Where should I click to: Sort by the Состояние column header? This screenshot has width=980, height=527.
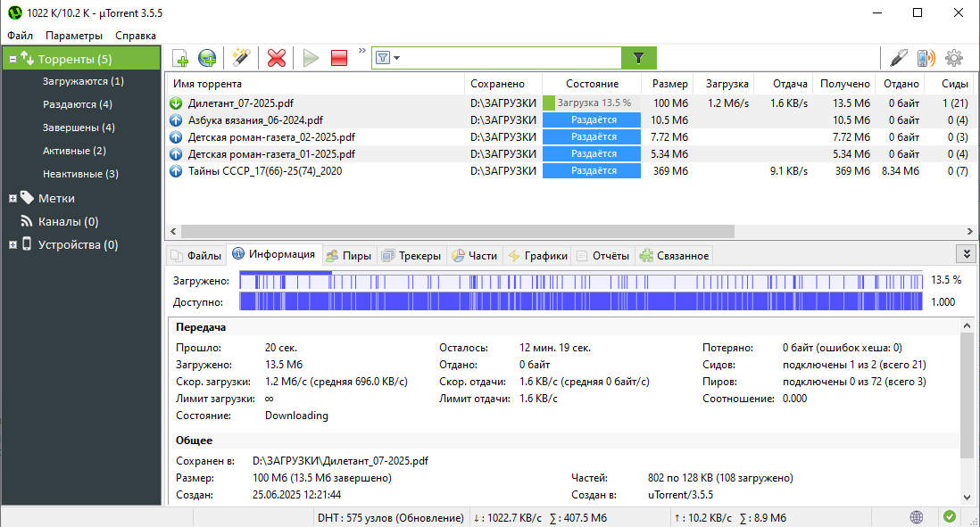pyautogui.click(x=592, y=84)
